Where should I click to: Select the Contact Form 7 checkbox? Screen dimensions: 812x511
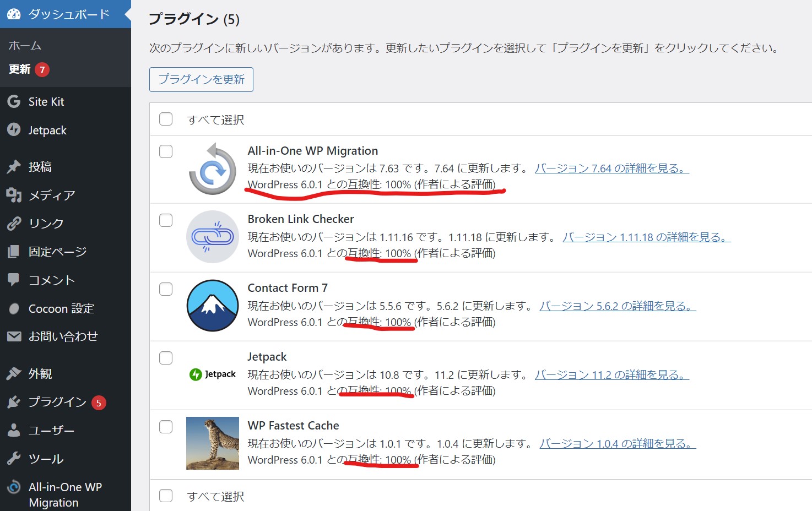tap(166, 289)
